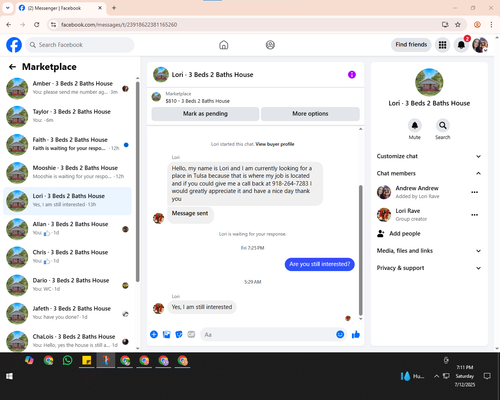Click the conversation list scrollbar
Viewport: 500px width, 400px height.
pyautogui.click(x=137, y=182)
